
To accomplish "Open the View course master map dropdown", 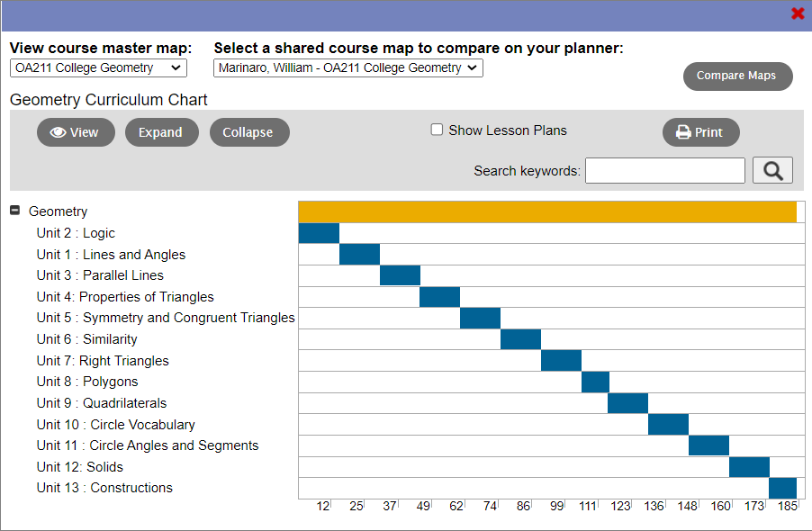I will [97, 67].
